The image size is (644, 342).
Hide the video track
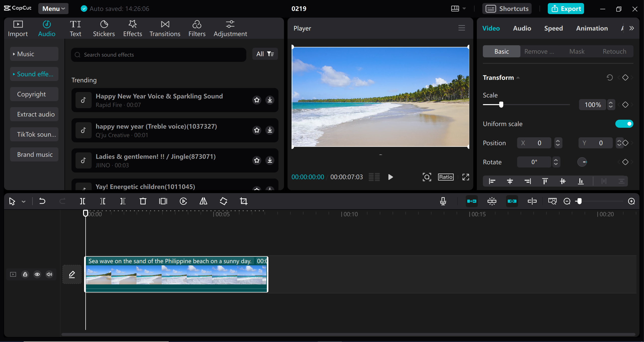(37, 274)
